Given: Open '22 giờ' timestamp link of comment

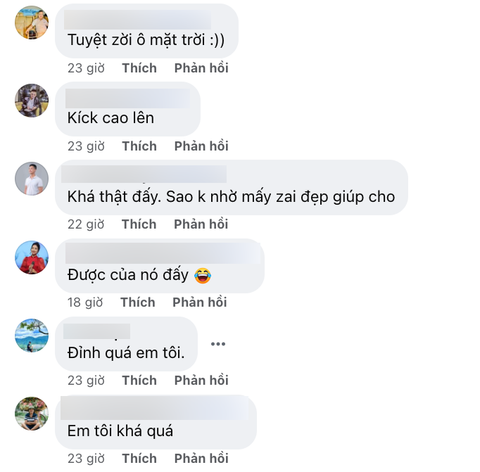Looking at the screenshot, I should 86,224.
